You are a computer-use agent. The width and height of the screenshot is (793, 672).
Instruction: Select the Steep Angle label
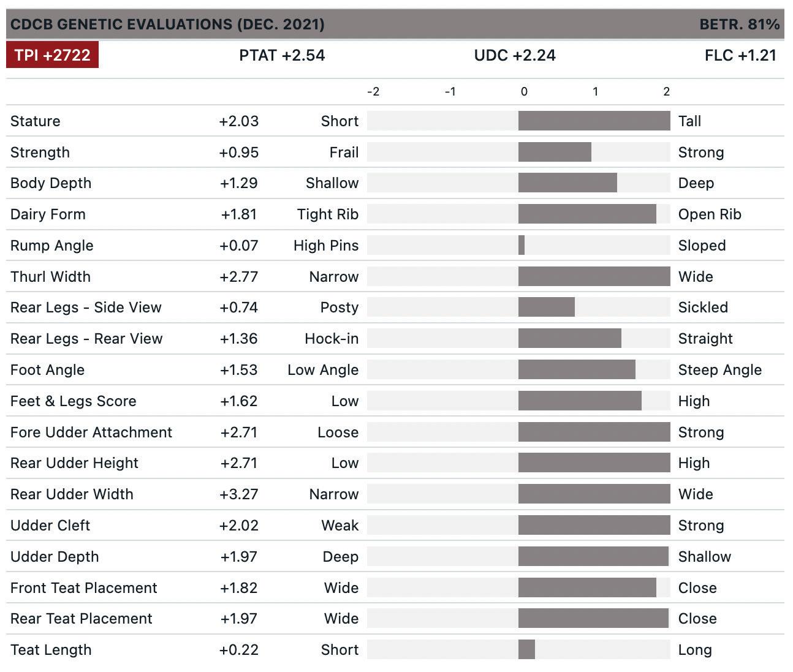(x=719, y=370)
